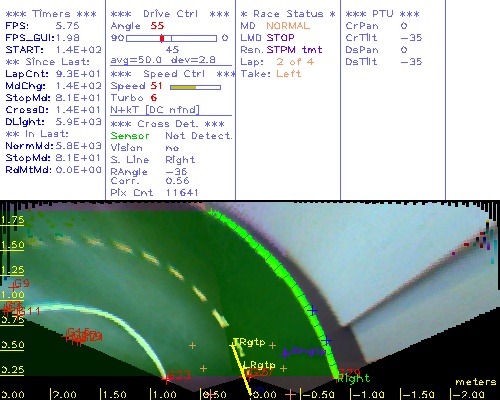Click the red marker on the Angle slider
The width and height of the screenshot is (500, 400).
point(162,38)
